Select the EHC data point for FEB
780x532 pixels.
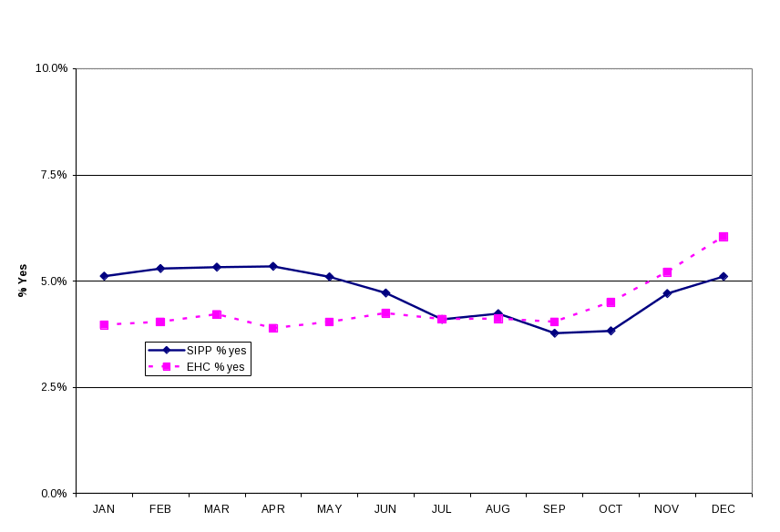160,322
